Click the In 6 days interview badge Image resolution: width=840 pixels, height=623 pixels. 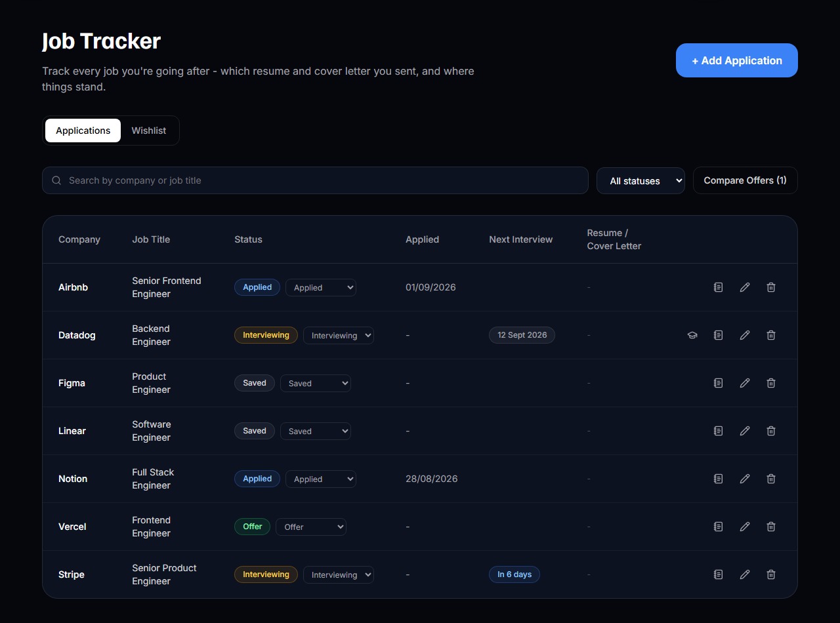(x=514, y=574)
